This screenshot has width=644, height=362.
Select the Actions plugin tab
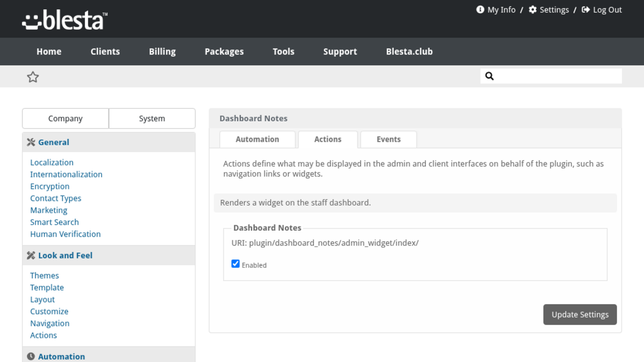coord(328,139)
